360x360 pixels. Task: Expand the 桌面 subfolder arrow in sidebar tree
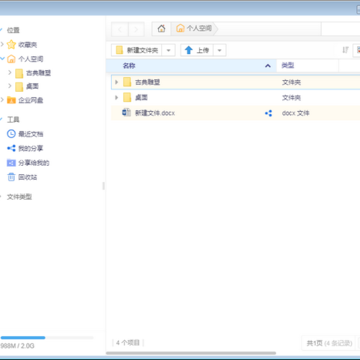[x=10, y=86]
